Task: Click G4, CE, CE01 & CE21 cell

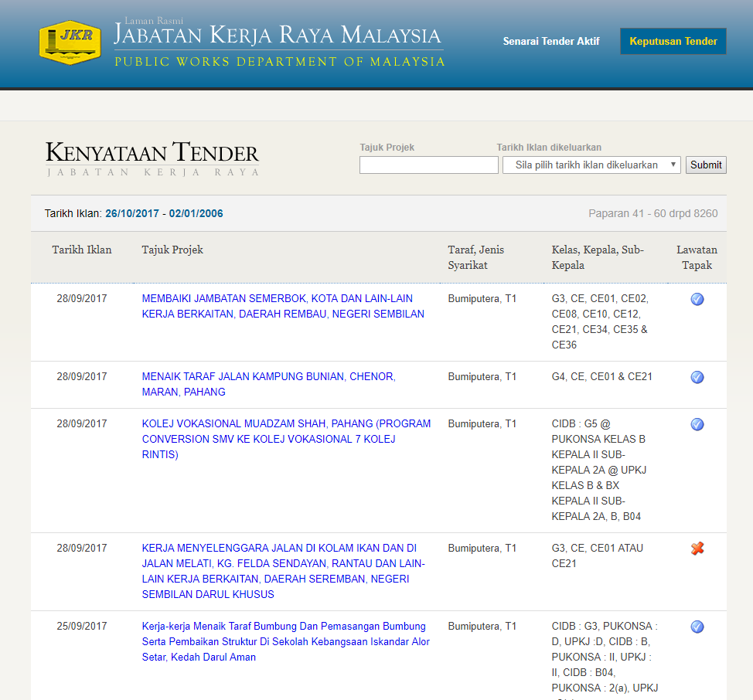Action: 601,376
